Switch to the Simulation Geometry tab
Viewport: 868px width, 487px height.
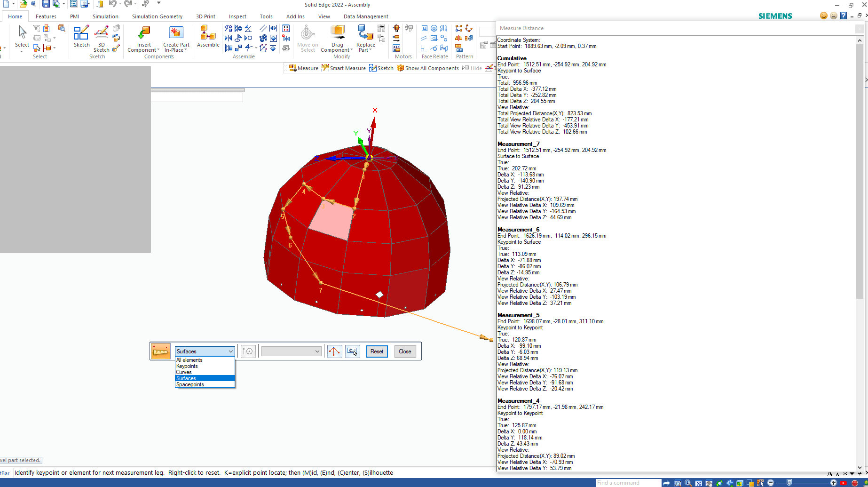157,16
